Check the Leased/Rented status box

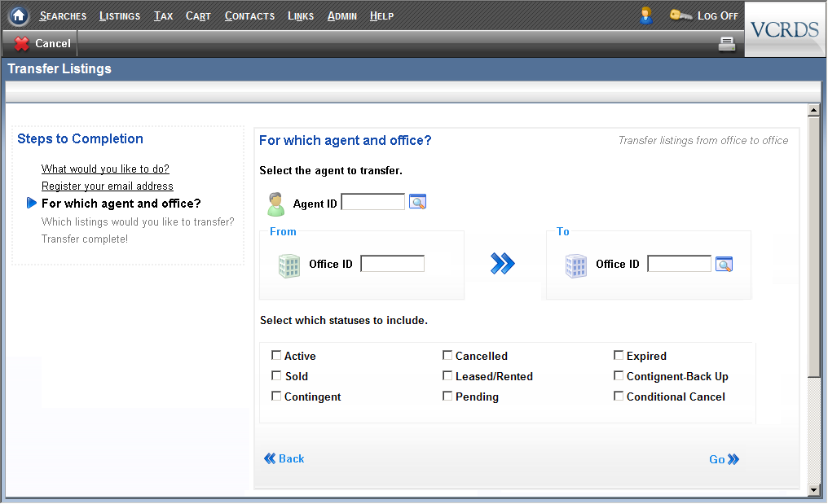click(447, 375)
